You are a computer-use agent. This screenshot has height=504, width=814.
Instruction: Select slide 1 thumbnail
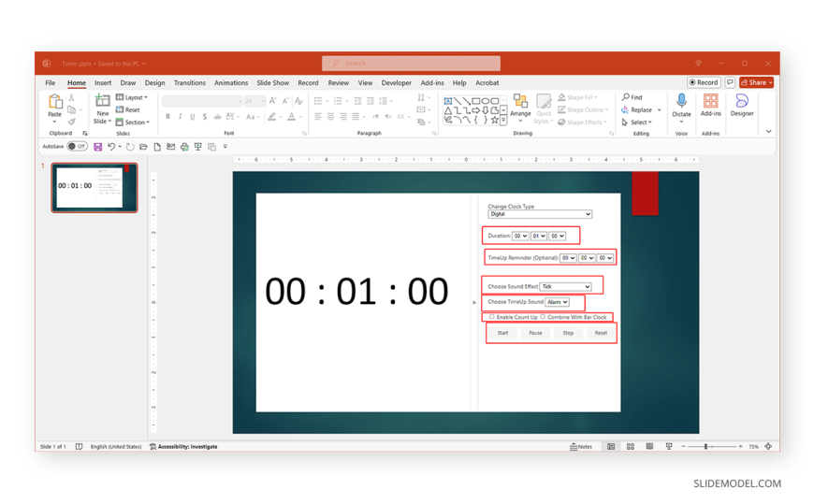tap(94, 188)
